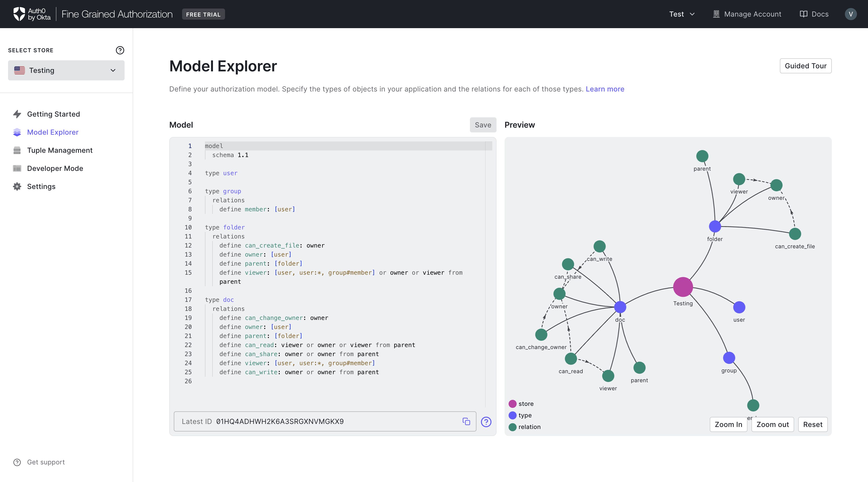Expand the Test tenant dropdown
The image size is (868, 482).
tap(682, 14)
